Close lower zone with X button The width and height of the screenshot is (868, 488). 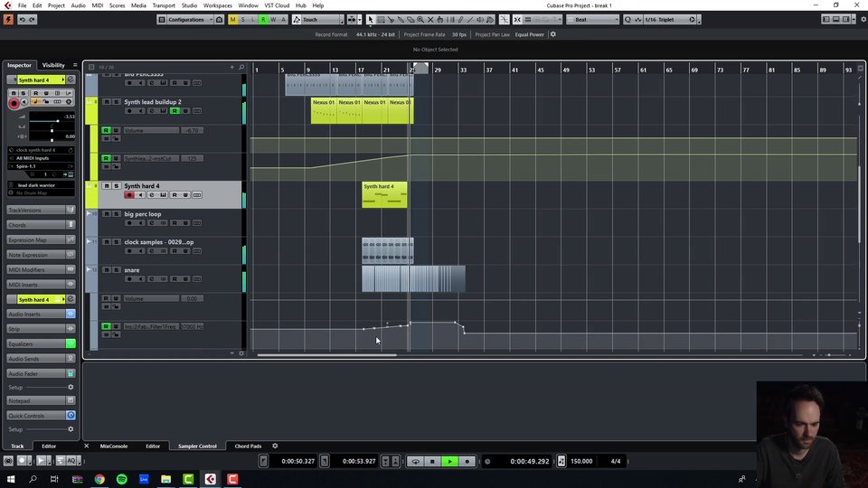tap(87, 446)
